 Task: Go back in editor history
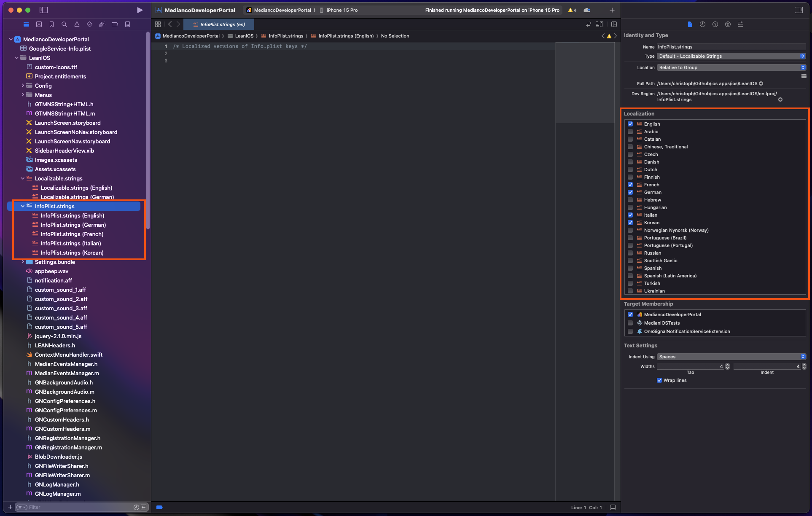(x=170, y=24)
